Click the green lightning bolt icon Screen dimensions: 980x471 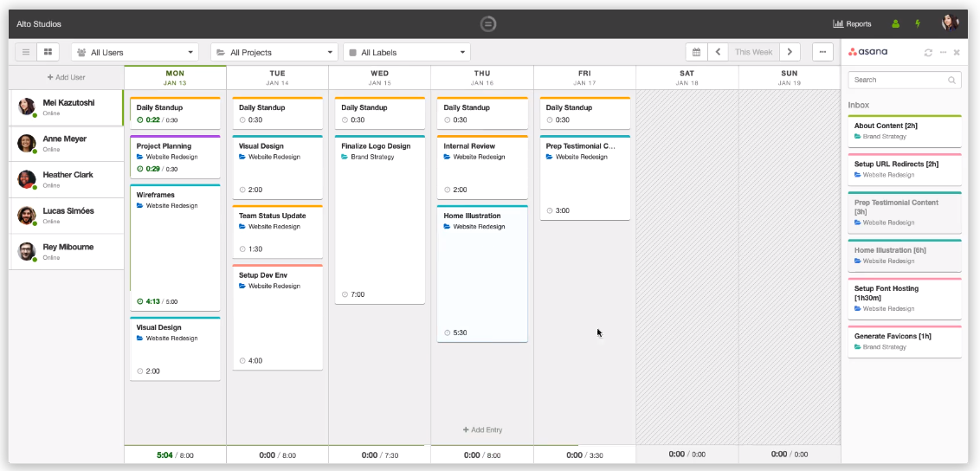[918, 23]
